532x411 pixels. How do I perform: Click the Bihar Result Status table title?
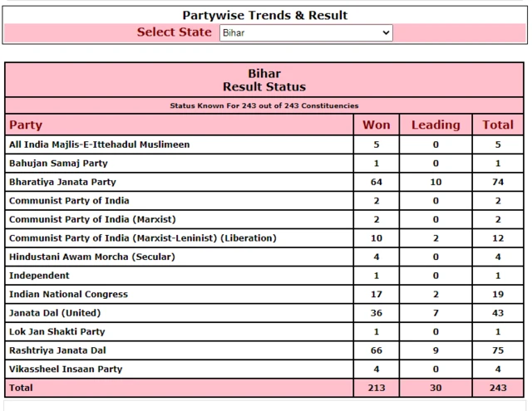click(x=264, y=80)
